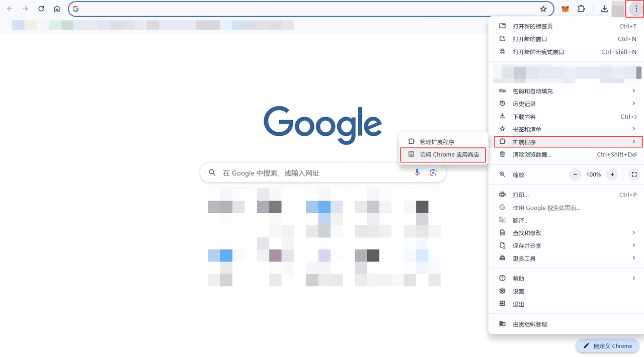The height and width of the screenshot is (357, 644).
Task: Reload the page with the refresh icon
Action: [x=41, y=9]
